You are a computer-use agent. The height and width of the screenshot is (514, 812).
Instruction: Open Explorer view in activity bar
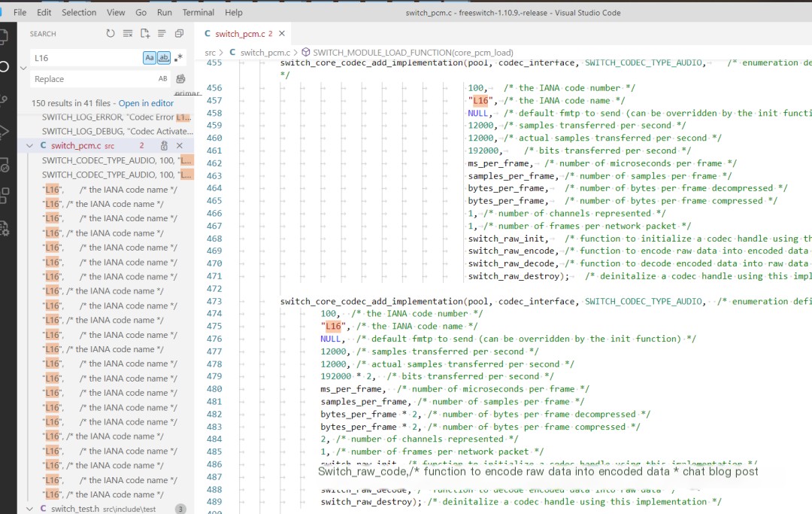coord(4,36)
